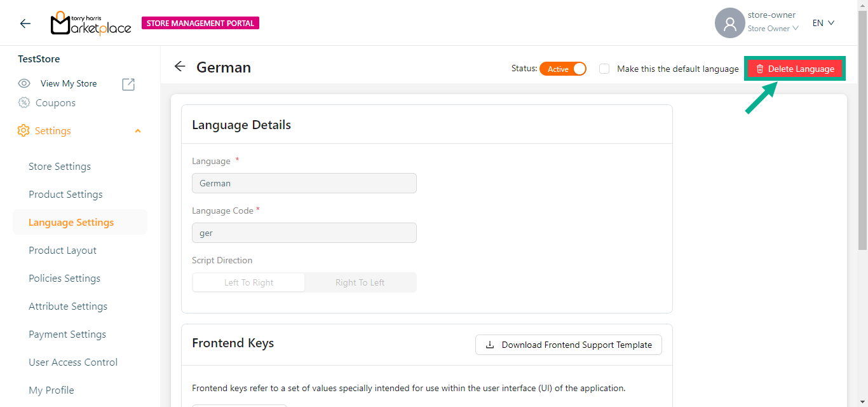868x407 pixels.
Task: Click the store-owner avatar icon
Action: tap(729, 24)
